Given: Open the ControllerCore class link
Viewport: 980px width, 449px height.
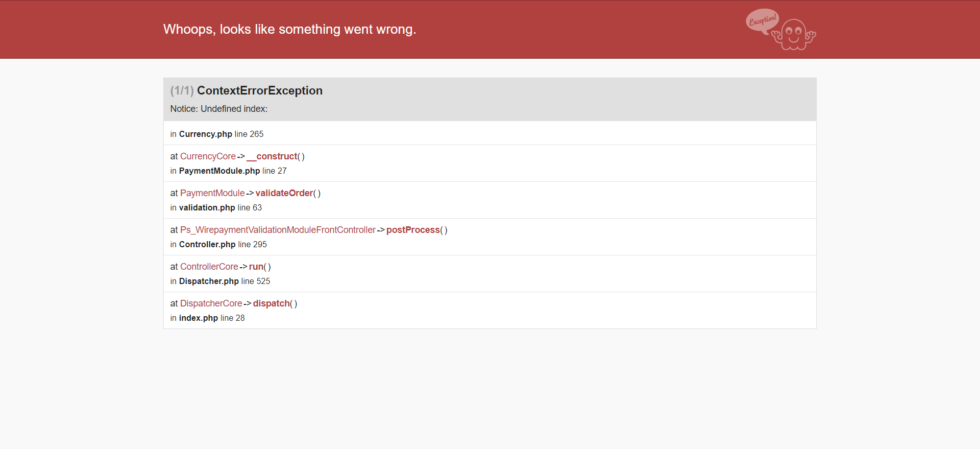Looking at the screenshot, I should (x=209, y=267).
